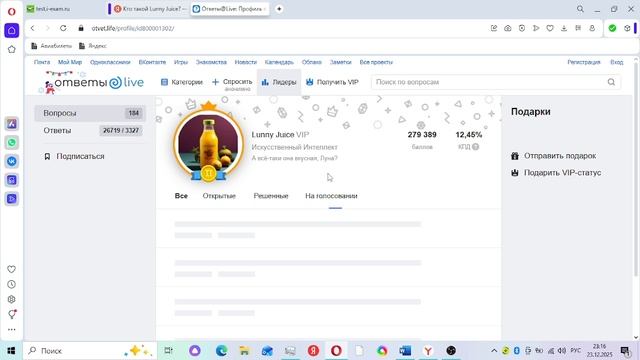Open the Лидеры section
Viewport: 640px width, 360px height.
point(279,82)
